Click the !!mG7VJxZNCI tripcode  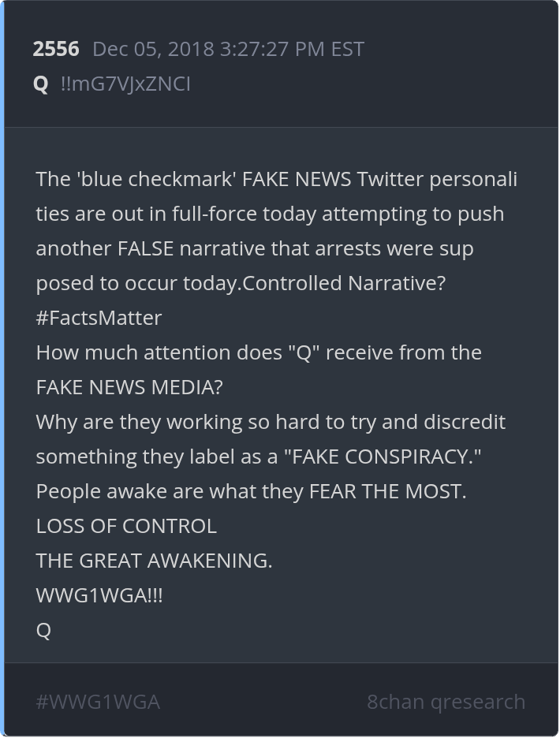(x=125, y=84)
